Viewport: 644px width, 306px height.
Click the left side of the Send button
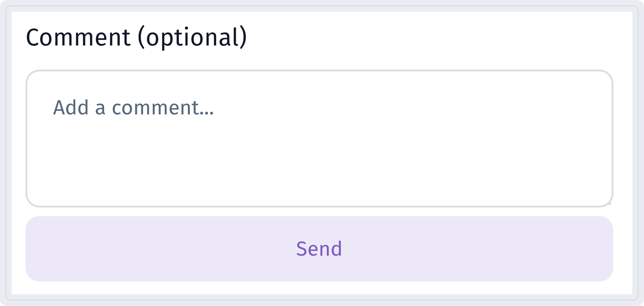tap(103, 249)
